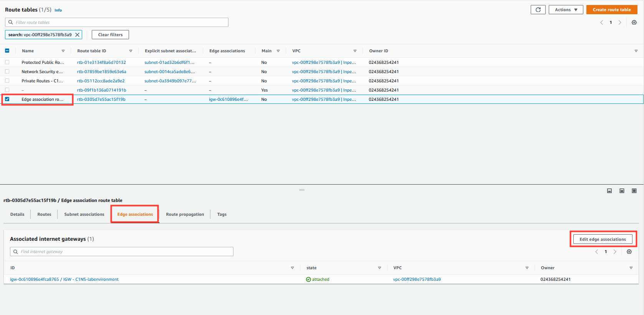The height and width of the screenshot is (315, 644).
Task: Click the Yes value in Main column
Action: [265, 90]
